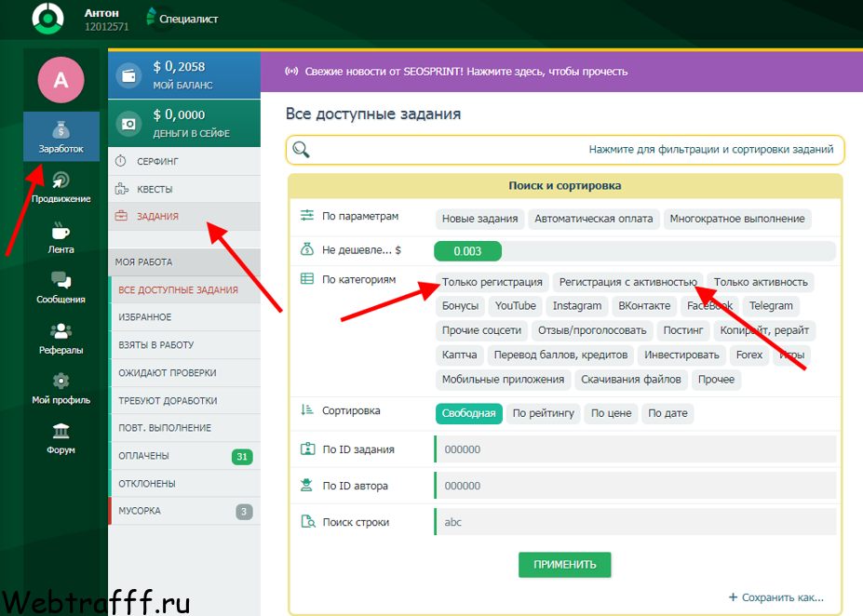Toggle the Каптча category
This screenshot has width=863, height=616.
pos(460,355)
